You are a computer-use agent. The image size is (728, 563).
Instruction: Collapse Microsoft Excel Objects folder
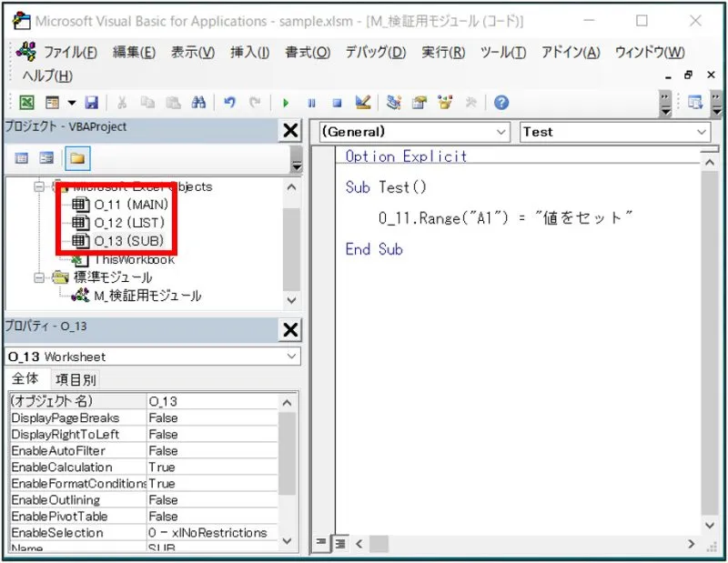point(39,186)
